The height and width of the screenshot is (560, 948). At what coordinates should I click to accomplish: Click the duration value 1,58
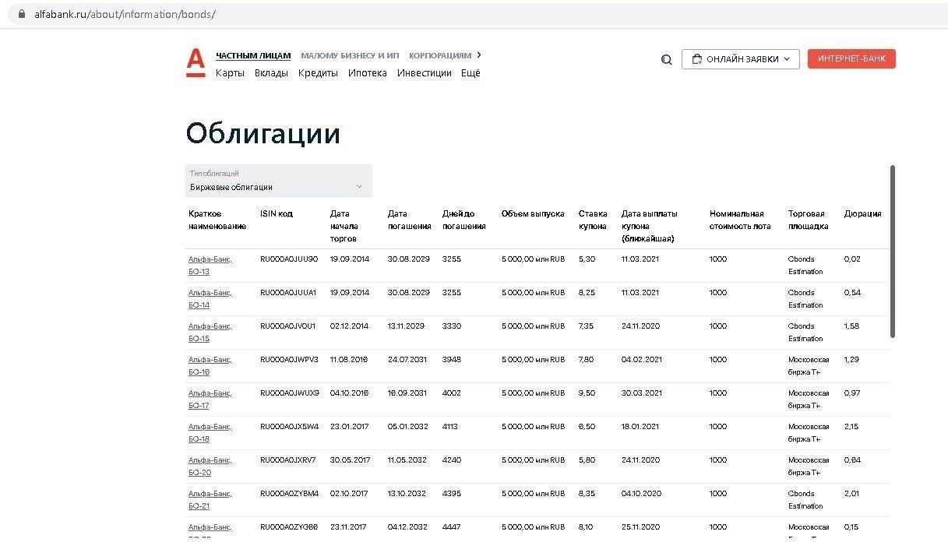coord(852,326)
